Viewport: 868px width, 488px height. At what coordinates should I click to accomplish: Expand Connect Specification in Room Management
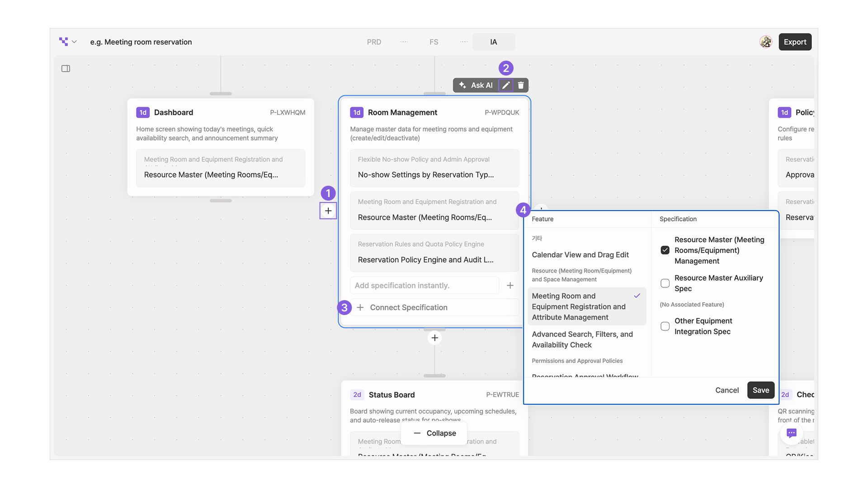[x=408, y=307]
